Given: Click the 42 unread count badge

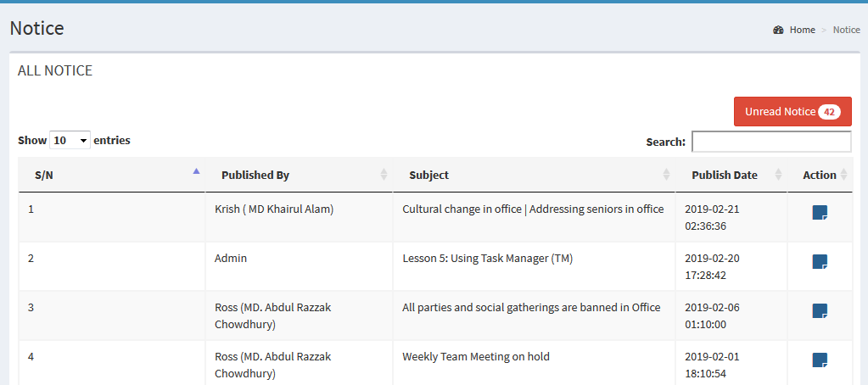Looking at the screenshot, I should click(829, 112).
